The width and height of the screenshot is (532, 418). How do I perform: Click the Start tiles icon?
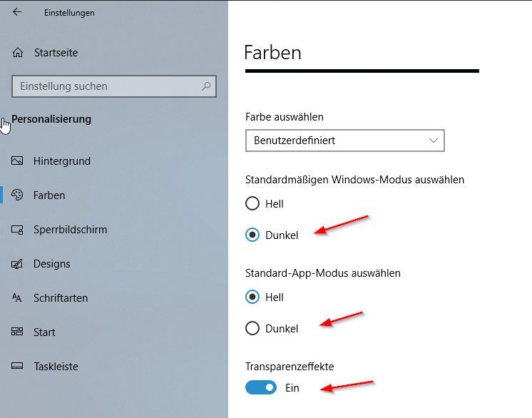point(17,332)
